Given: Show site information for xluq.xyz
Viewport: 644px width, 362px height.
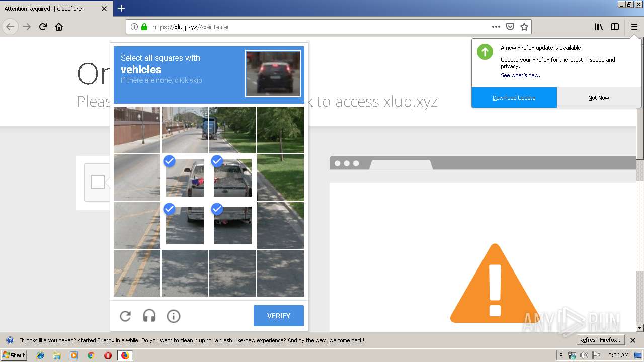Looking at the screenshot, I should (134, 27).
